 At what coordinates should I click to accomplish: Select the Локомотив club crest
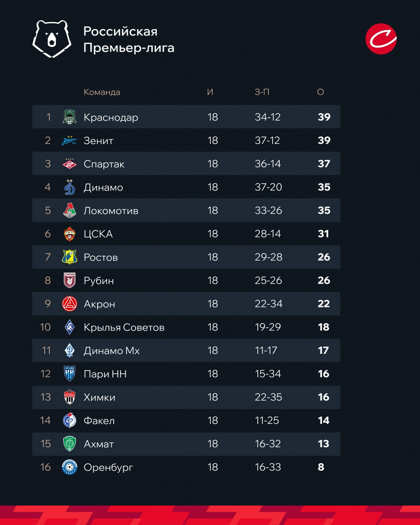[x=70, y=210]
